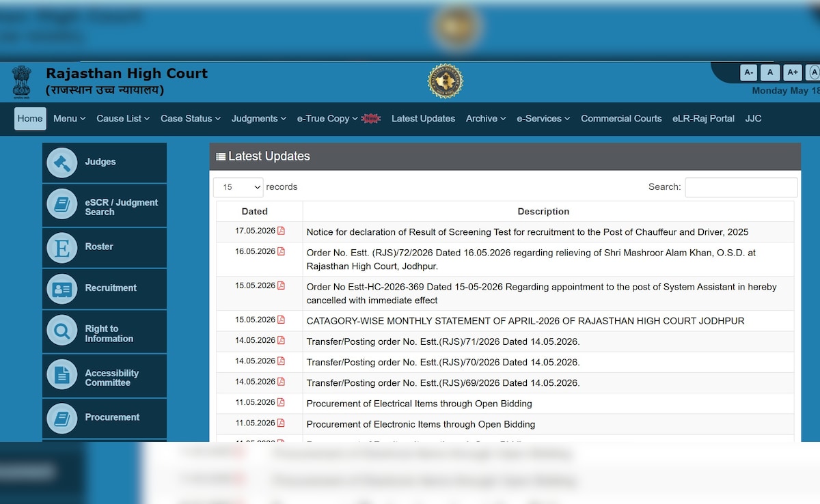
Task: Click 'Procurement of Electrical Items through Open Bidding'
Action: point(419,403)
